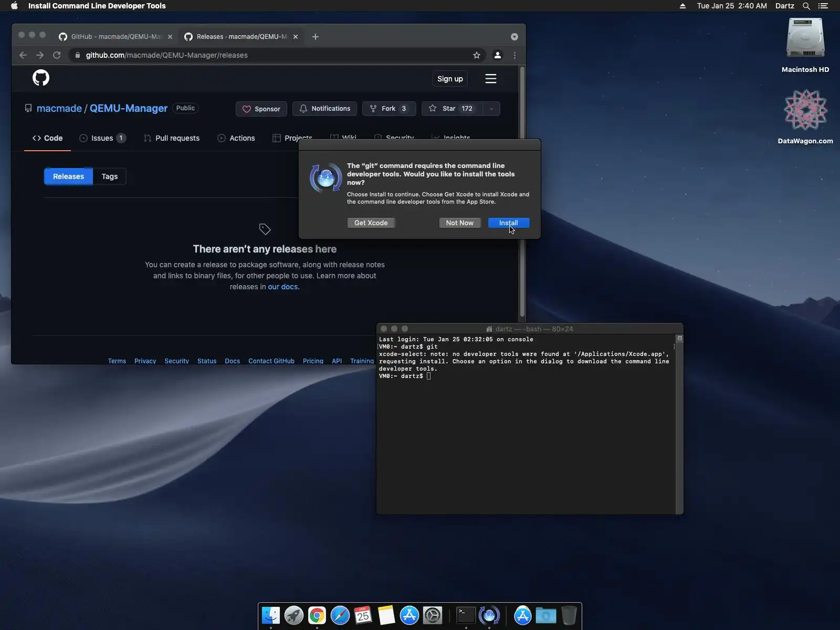The height and width of the screenshot is (630, 840).
Task: Open the Trash in the Dock
Action: (x=569, y=615)
